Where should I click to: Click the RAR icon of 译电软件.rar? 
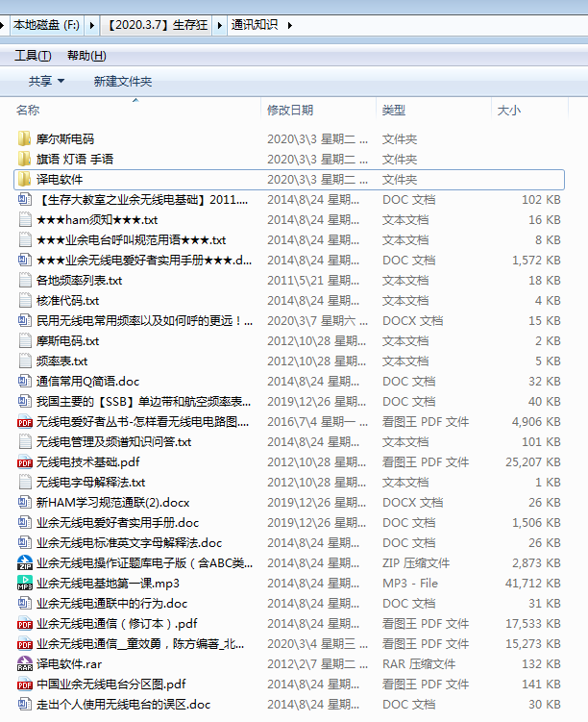[x=24, y=664]
